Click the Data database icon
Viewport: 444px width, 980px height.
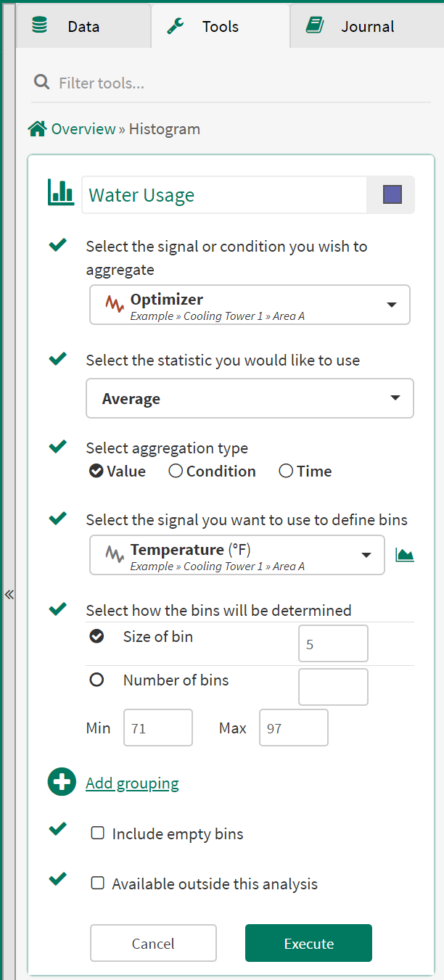pos(40,26)
